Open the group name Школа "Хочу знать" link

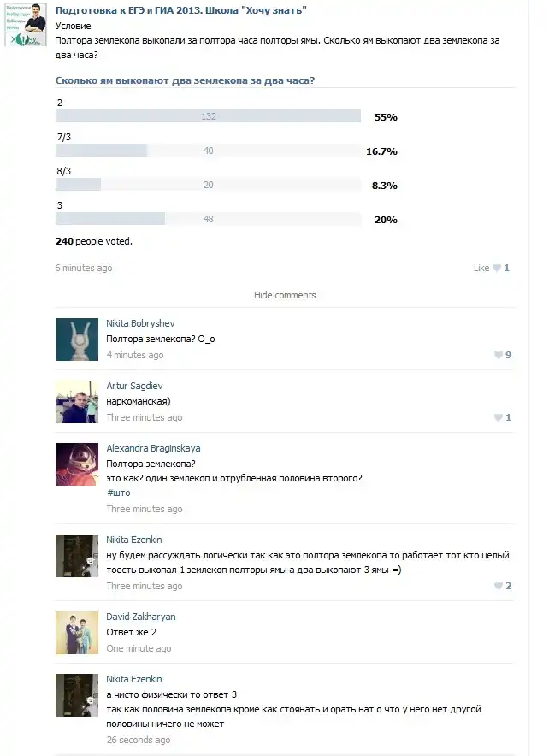tap(180, 9)
